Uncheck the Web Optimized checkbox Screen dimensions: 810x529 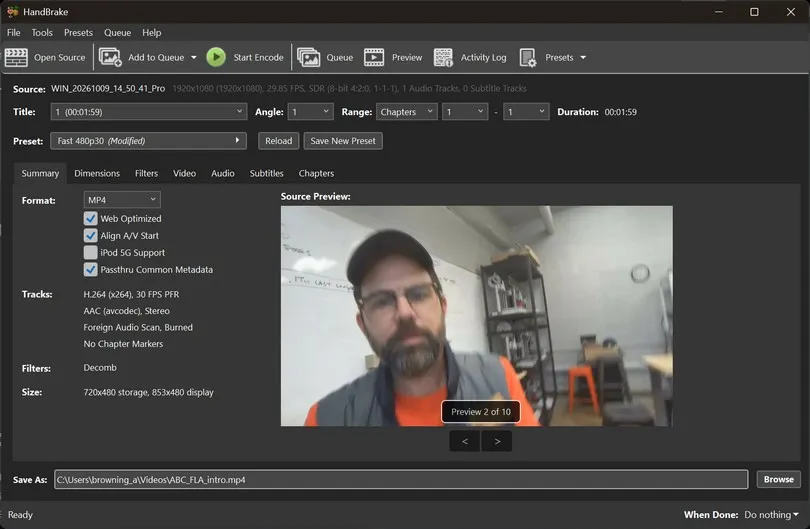(90, 219)
